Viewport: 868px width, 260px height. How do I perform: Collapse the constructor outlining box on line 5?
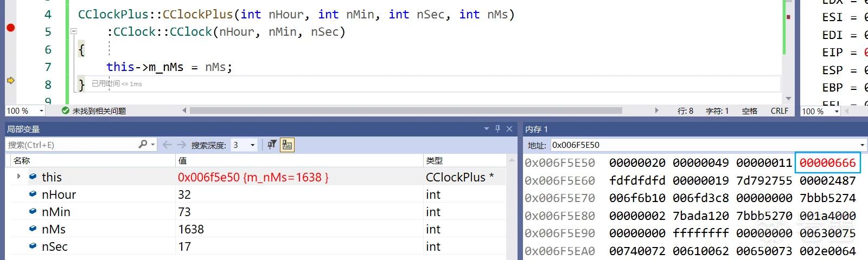74,31
